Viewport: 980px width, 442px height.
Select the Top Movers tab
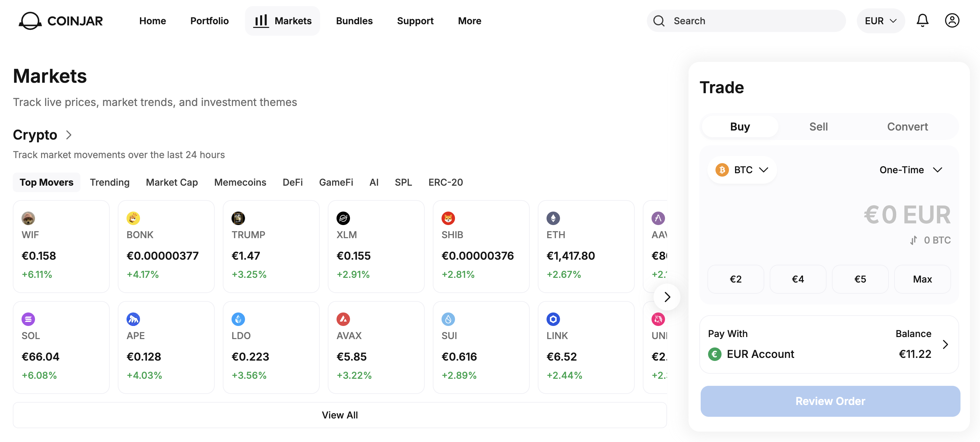tap(46, 182)
